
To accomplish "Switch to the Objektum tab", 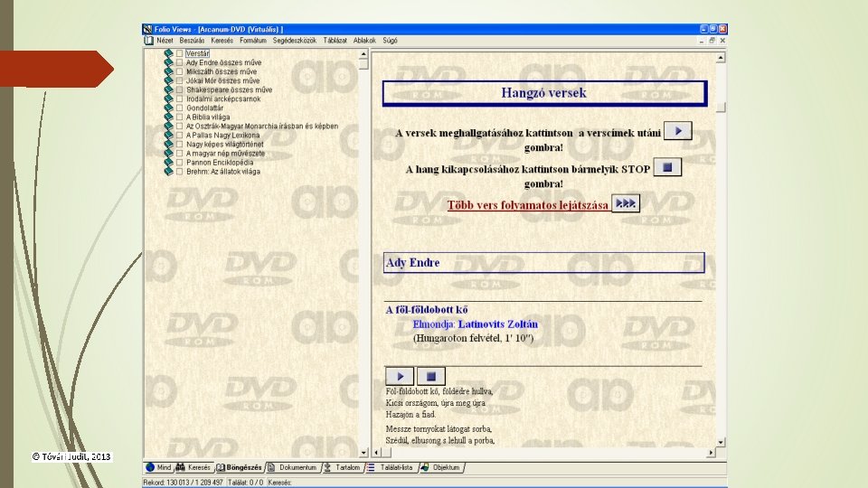I will [x=440, y=467].
